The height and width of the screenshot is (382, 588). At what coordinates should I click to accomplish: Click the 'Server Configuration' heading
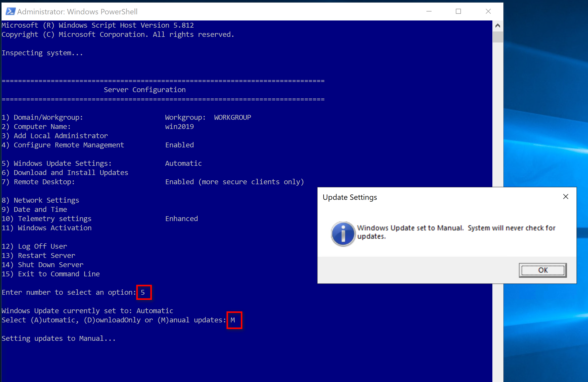click(x=144, y=90)
